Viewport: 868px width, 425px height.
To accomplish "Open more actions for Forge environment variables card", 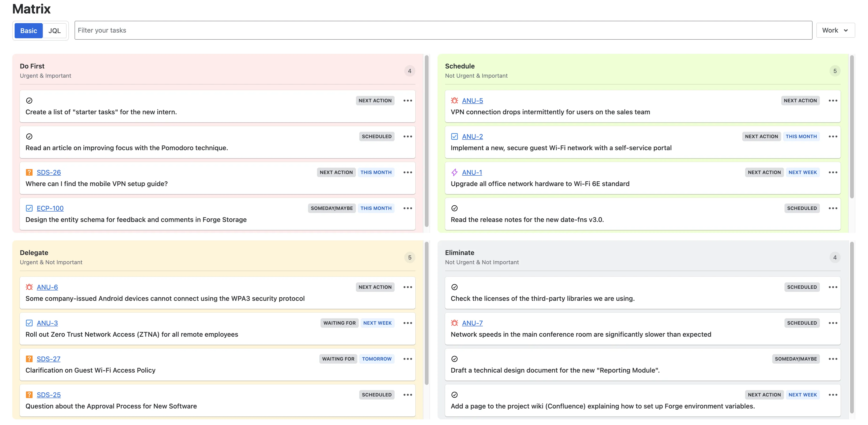I will click(833, 395).
